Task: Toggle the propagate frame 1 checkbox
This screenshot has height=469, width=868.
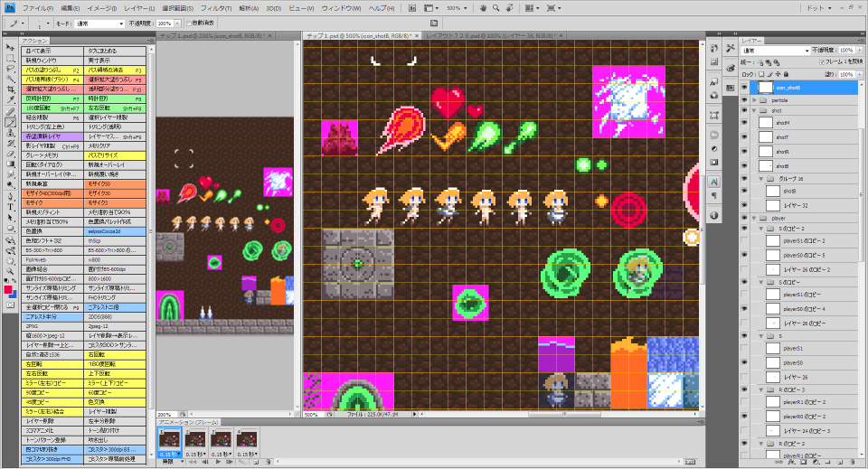Action: (x=822, y=62)
